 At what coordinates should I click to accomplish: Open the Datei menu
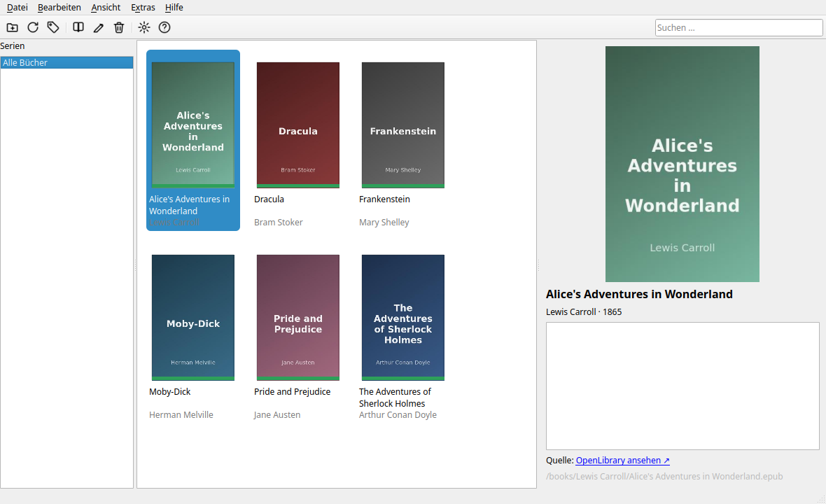click(17, 8)
